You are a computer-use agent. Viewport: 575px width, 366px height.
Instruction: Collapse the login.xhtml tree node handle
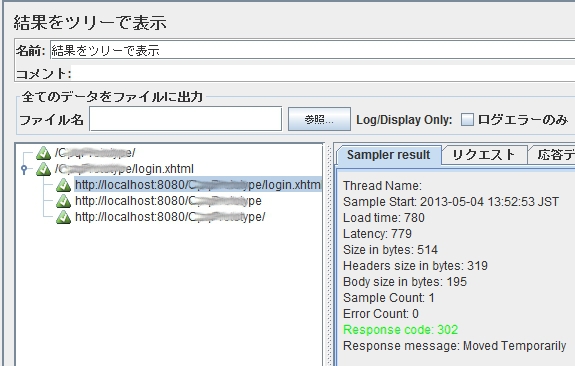point(24,169)
